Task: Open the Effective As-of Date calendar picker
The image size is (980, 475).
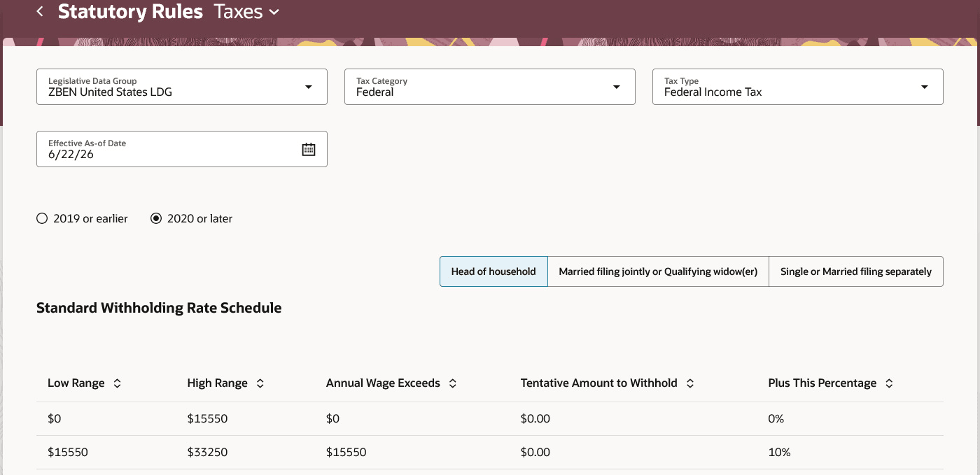Action: point(309,149)
